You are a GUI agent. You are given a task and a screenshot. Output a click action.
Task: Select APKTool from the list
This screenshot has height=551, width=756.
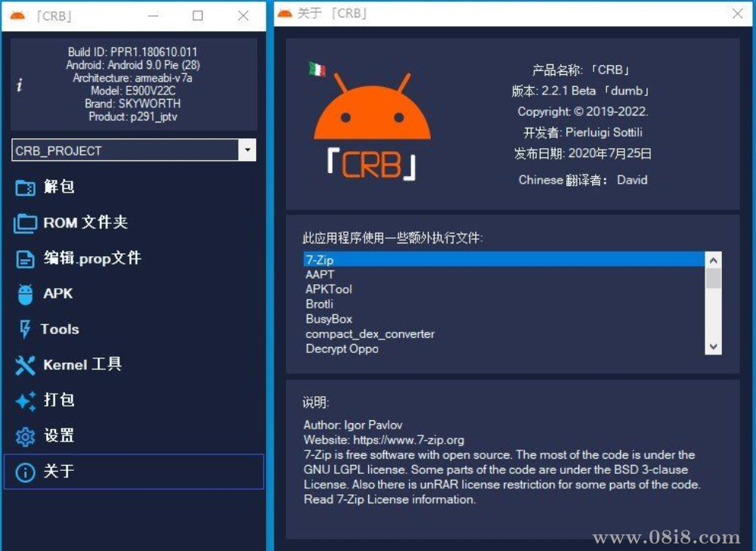(328, 289)
